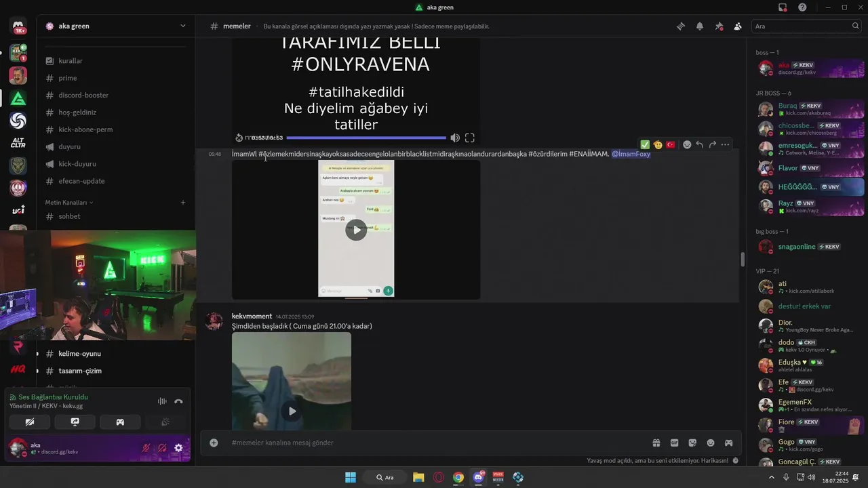
Task: Open upload plus menu in message bar
Action: click(x=214, y=443)
